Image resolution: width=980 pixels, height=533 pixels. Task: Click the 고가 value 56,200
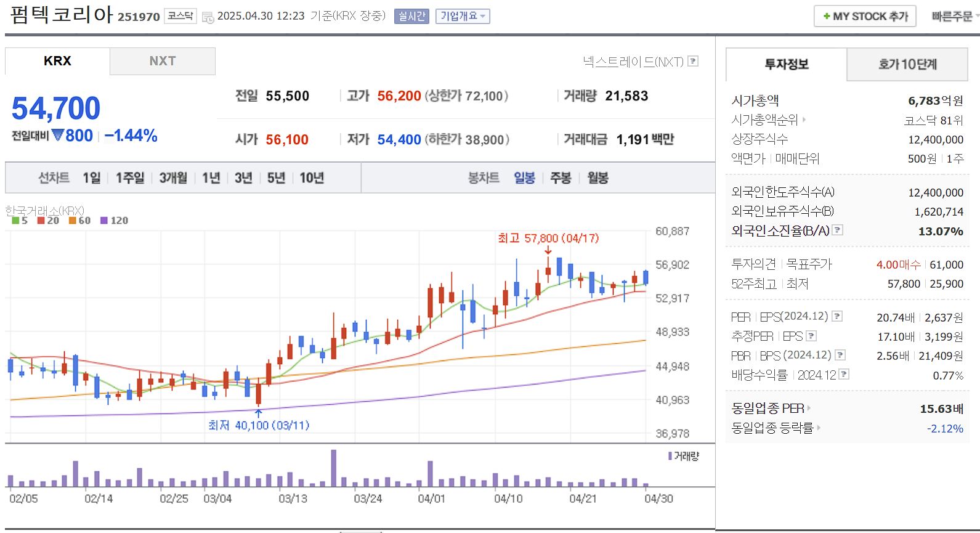(x=399, y=96)
